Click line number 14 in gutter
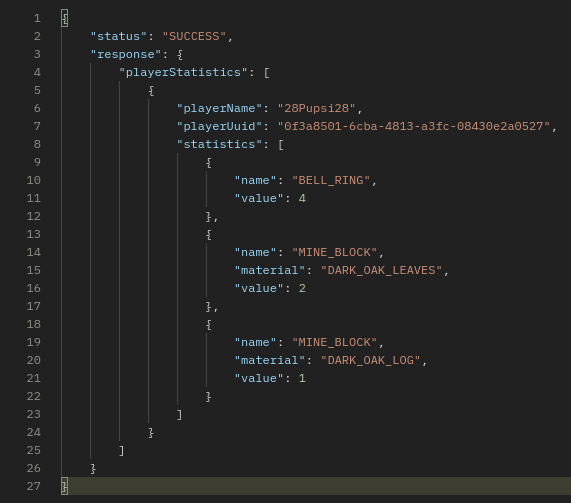Image resolution: width=571 pixels, height=503 pixels. pos(34,252)
